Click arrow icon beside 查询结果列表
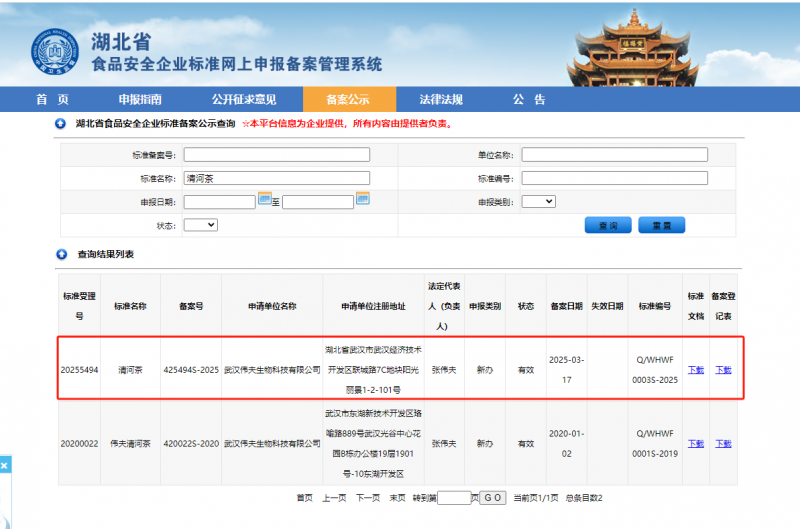The height and width of the screenshot is (529, 800). (61, 255)
